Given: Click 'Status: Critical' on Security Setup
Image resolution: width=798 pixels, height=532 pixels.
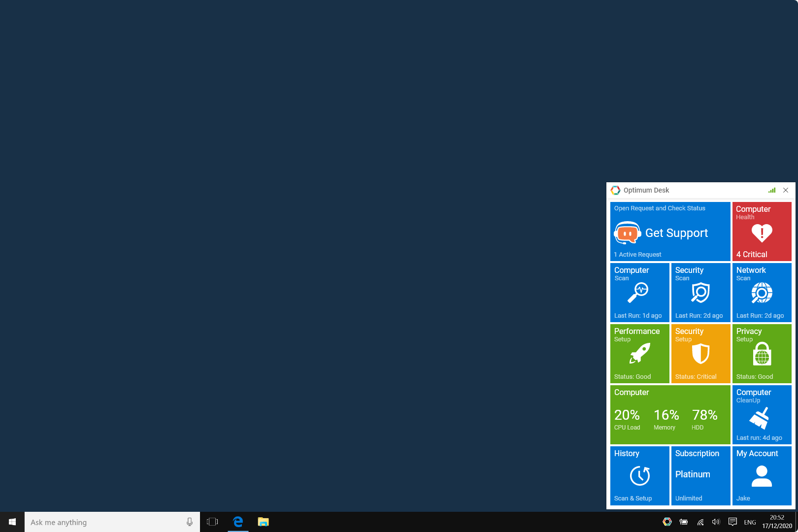Looking at the screenshot, I should (x=696, y=377).
